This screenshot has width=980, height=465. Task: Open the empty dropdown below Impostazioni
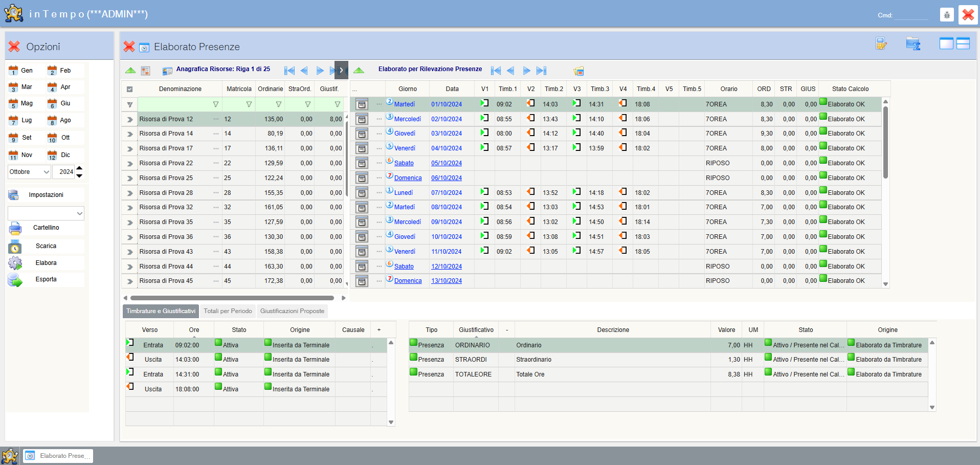tap(46, 213)
